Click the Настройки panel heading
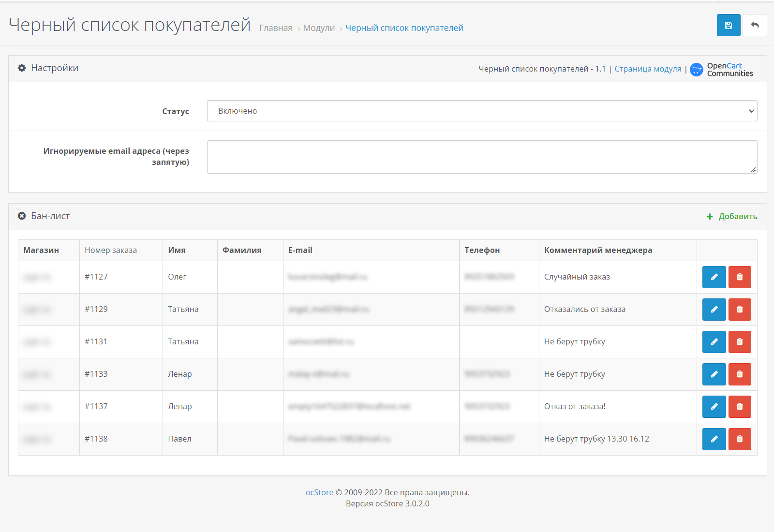 [x=48, y=68]
